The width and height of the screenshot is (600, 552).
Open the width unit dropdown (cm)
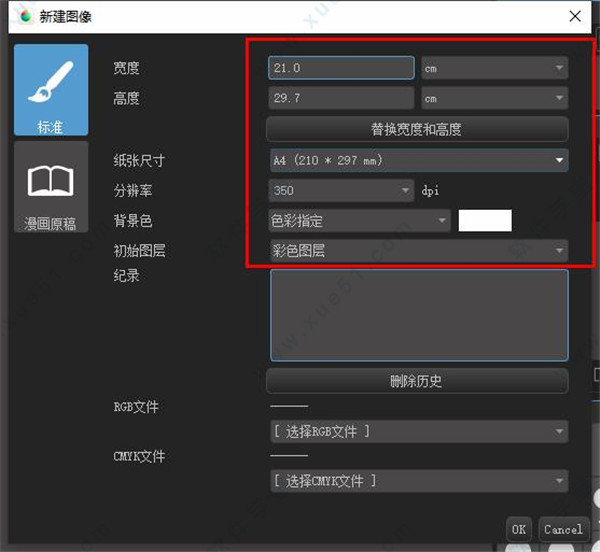point(495,68)
